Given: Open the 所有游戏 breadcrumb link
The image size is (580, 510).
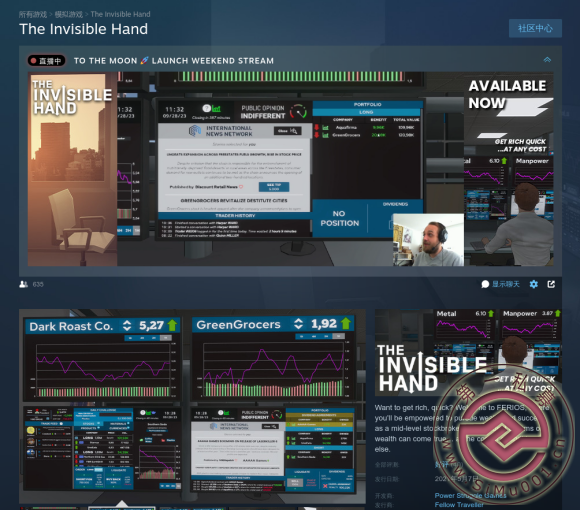Looking at the screenshot, I should click(x=33, y=14).
